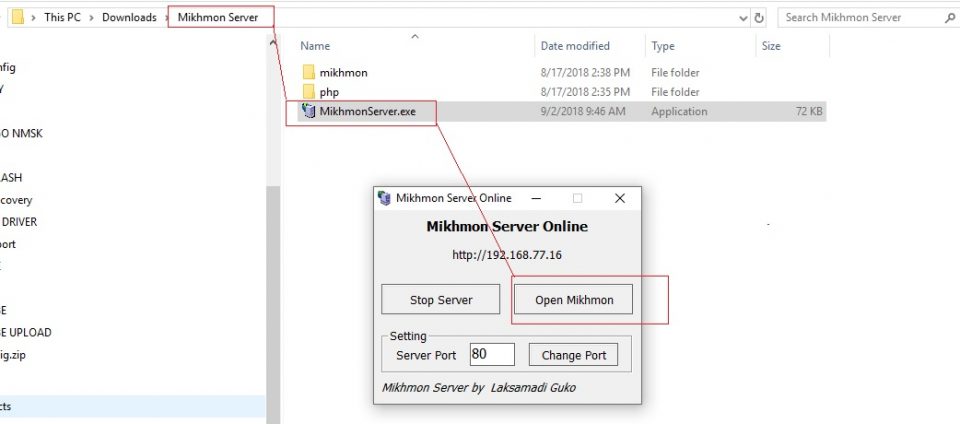This screenshot has height=424, width=960.
Task: Click the navigation pane scrollbar up arrow
Action: point(272,43)
